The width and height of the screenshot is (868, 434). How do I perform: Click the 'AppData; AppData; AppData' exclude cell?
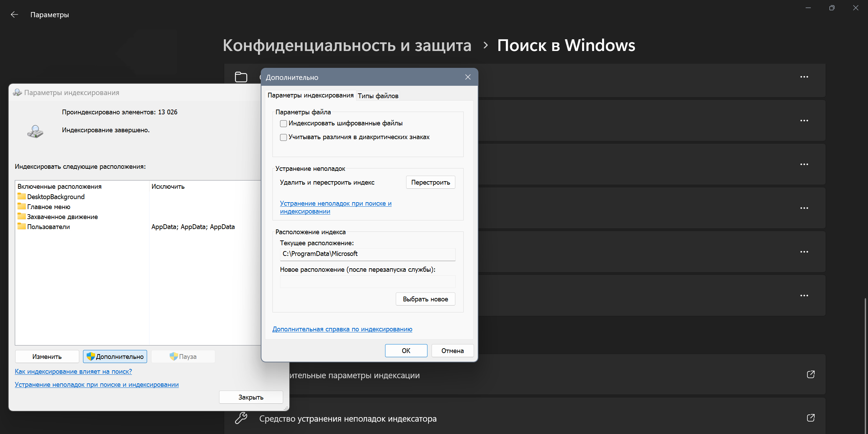click(x=193, y=227)
